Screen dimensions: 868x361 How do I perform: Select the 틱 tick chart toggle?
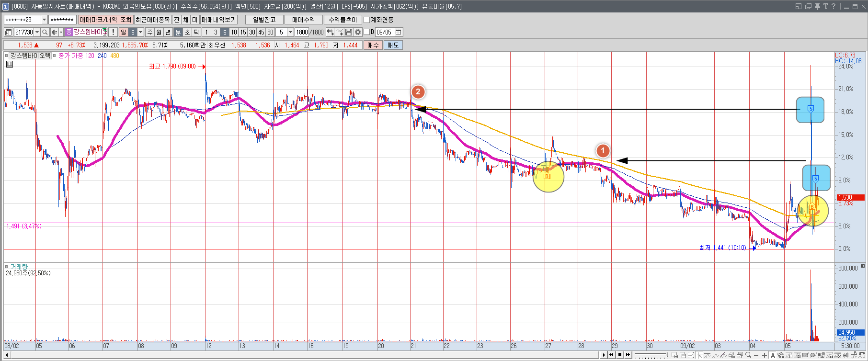point(196,32)
